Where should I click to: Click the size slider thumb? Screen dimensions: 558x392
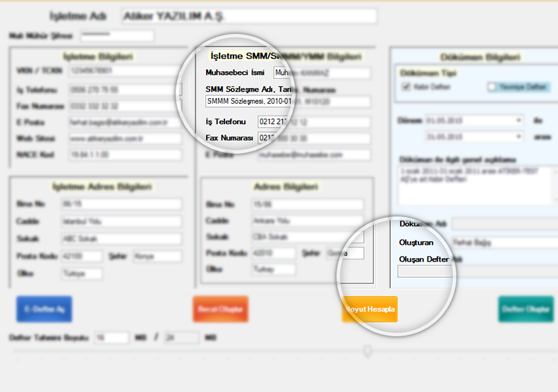click(x=368, y=351)
